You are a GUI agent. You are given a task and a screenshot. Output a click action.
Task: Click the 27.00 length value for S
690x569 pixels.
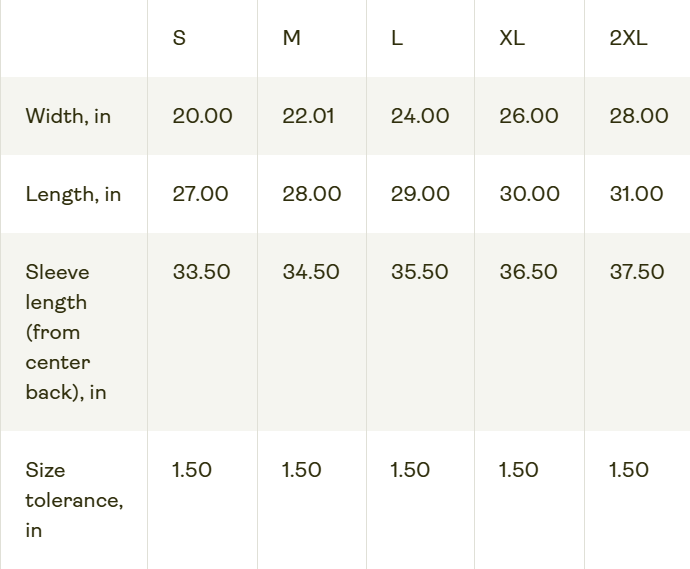click(200, 194)
